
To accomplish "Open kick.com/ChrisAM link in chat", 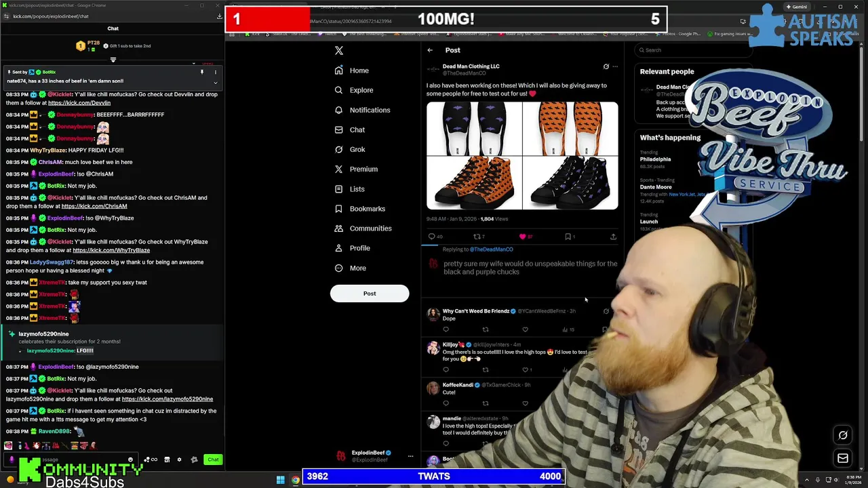I will coord(94,206).
